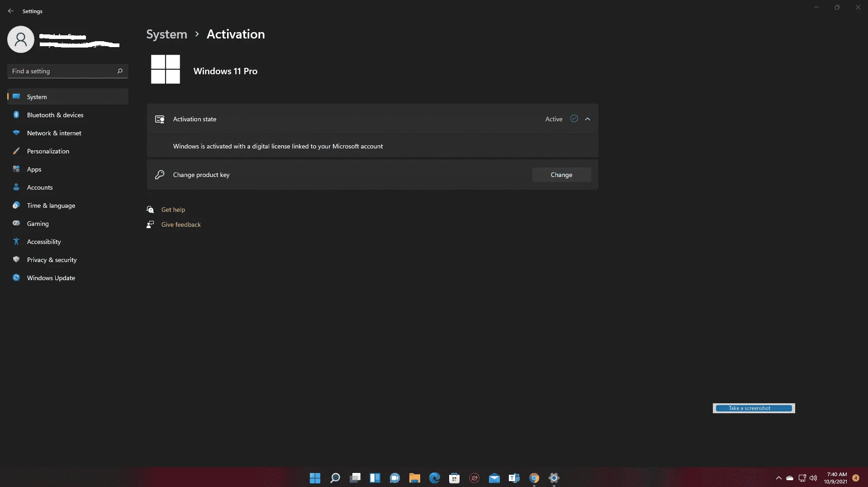Click the key icon beside Change product key

tap(160, 175)
